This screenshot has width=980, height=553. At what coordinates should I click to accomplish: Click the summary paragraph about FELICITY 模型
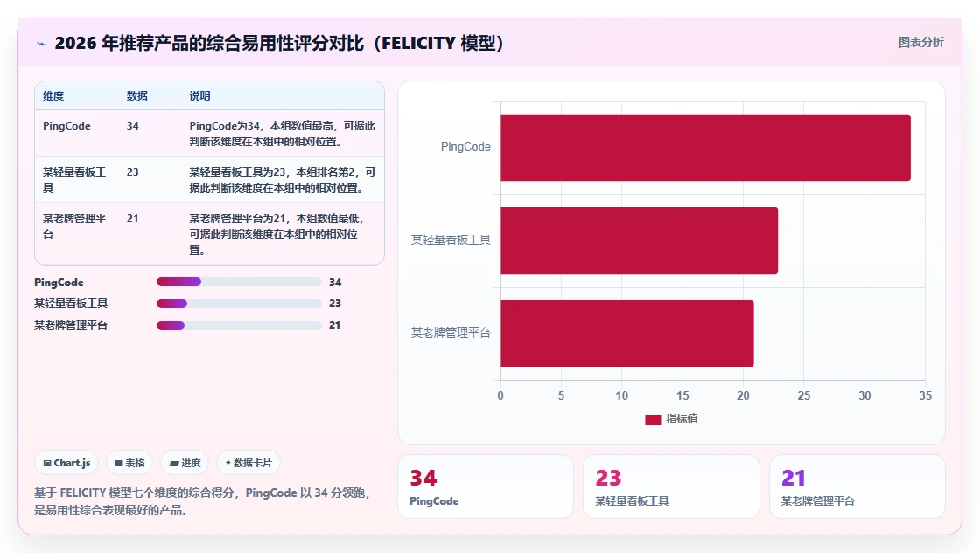(x=202, y=501)
